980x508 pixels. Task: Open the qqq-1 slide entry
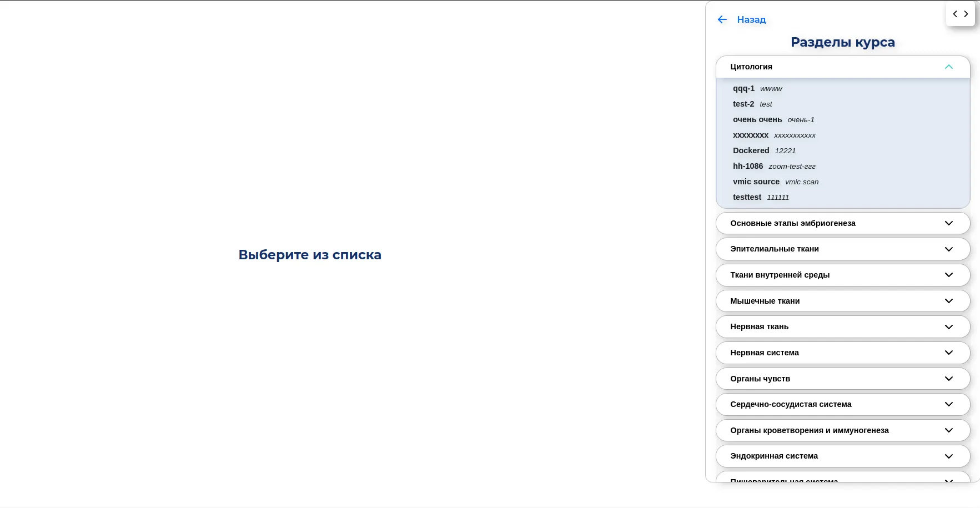[743, 89]
